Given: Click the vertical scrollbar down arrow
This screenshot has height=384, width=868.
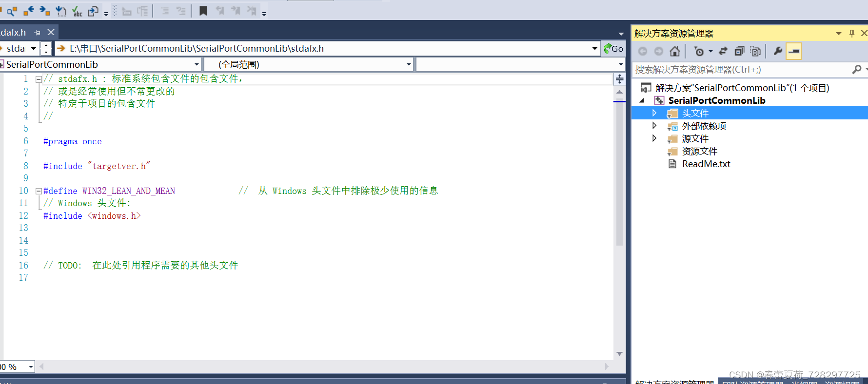Looking at the screenshot, I should (619, 353).
